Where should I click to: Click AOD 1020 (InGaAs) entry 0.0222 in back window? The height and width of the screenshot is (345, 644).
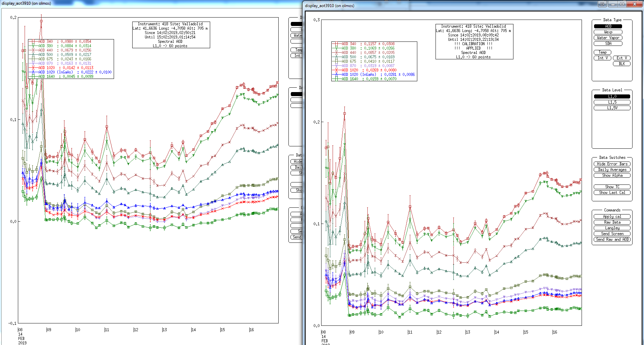(x=70, y=72)
